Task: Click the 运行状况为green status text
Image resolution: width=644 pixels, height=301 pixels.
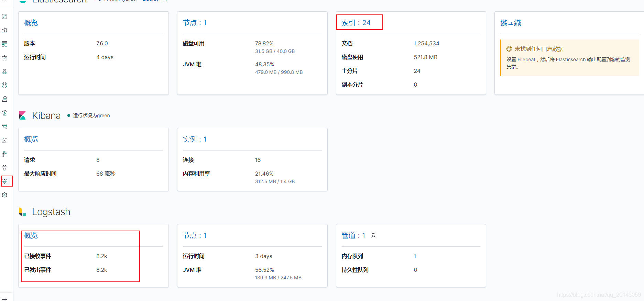Action: pyautogui.click(x=91, y=115)
